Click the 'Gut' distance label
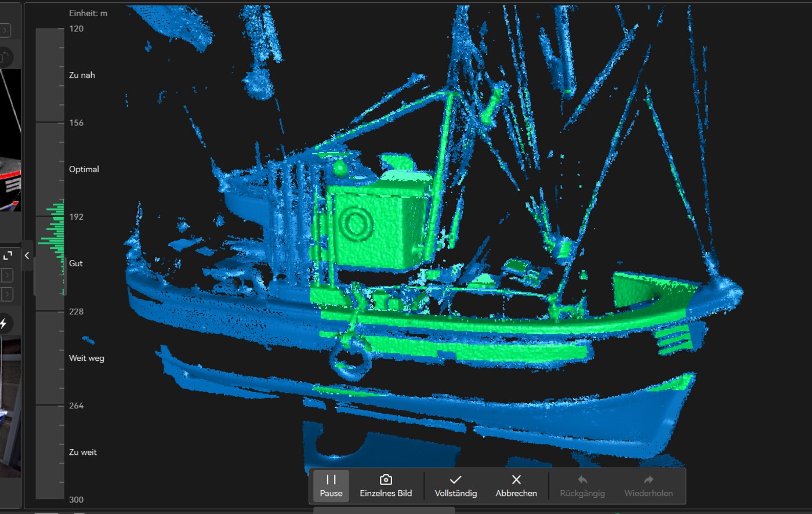This screenshot has width=812, height=514. coord(76,263)
